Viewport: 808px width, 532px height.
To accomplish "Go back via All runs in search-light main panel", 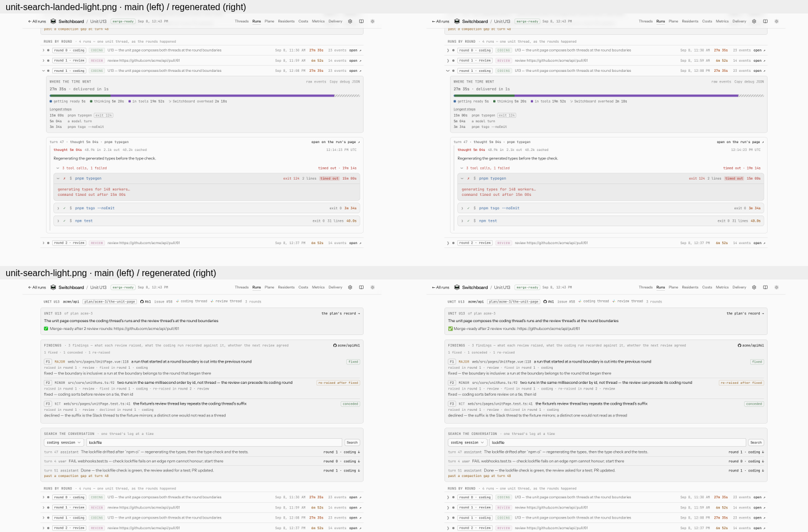I will click(37, 287).
